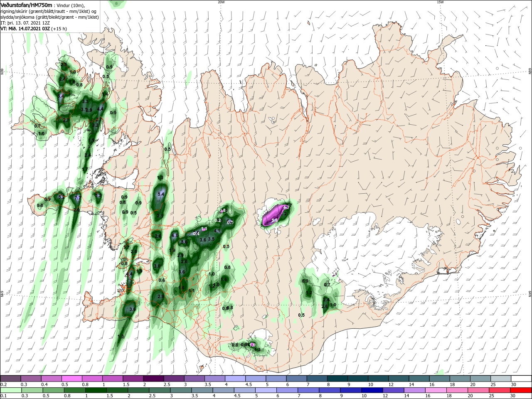Click the precipitation value 3.3

86,101
